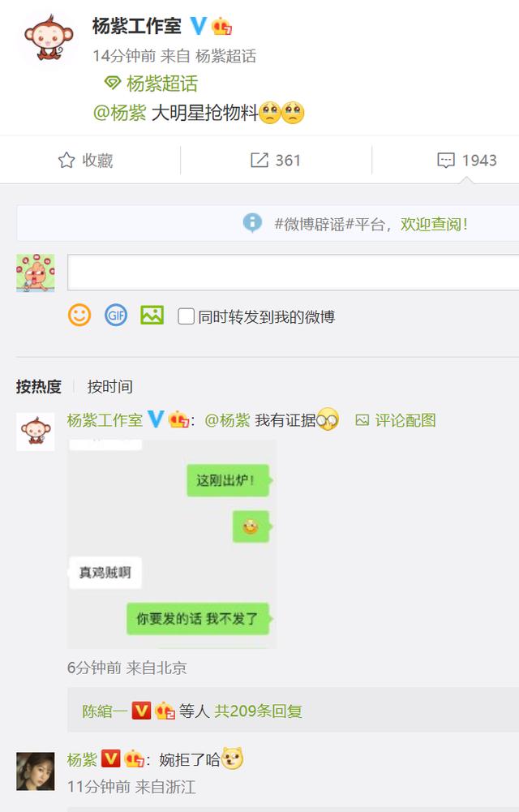Attach a picture with the image icon
This screenshot has height=812, width=519.
pyautogui.click(x=152, y=315)
